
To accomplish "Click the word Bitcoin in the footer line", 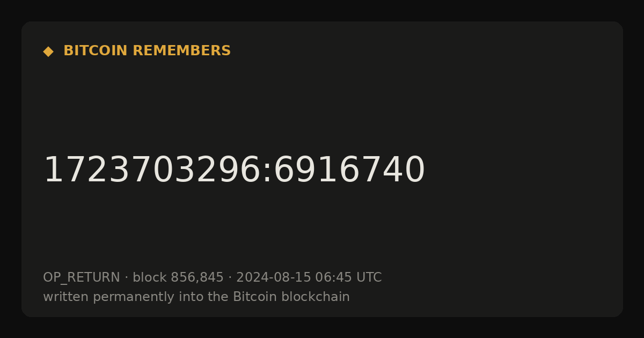I will tap(251, 297).
